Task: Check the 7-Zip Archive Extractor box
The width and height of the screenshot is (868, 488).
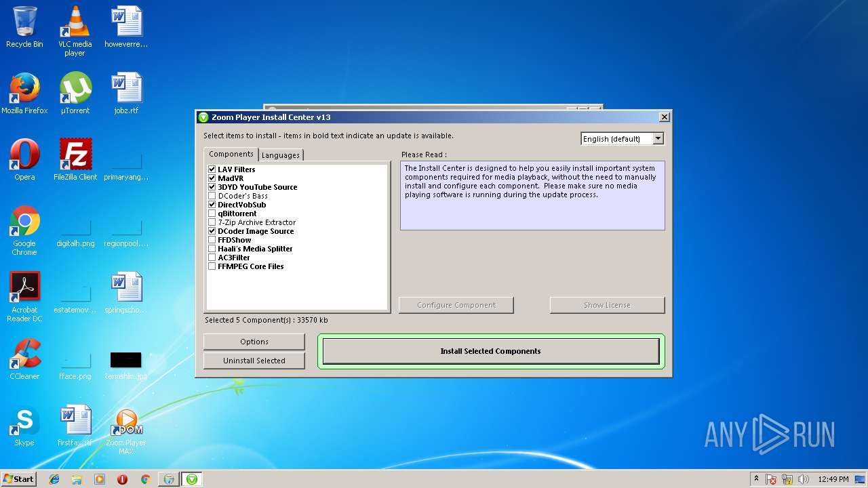Action: pos(212,222)
